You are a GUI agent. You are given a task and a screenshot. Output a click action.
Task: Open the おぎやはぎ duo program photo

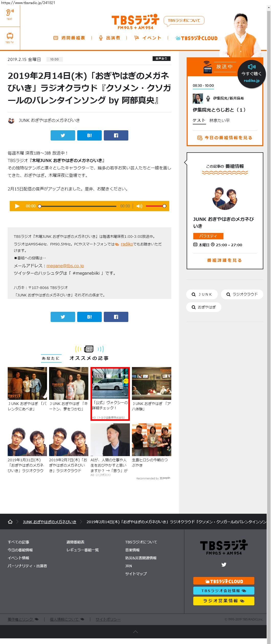tap(225, 198)
